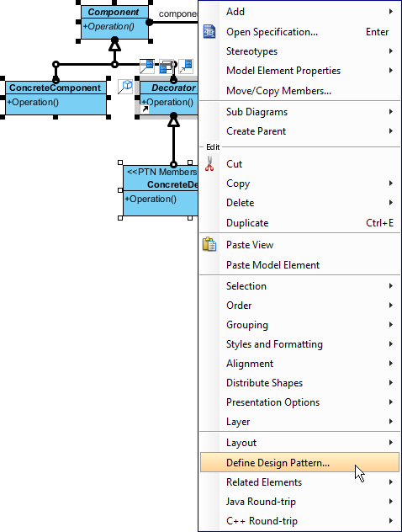402x532 pixels.
Task: Click the <<PTN Members stereotype label
Action: (x=161, y=172)
